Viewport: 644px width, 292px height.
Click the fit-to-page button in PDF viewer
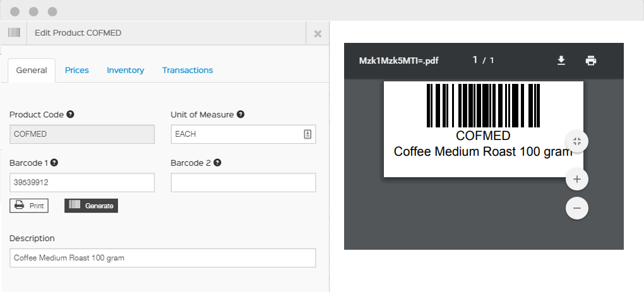click(577, 141)
